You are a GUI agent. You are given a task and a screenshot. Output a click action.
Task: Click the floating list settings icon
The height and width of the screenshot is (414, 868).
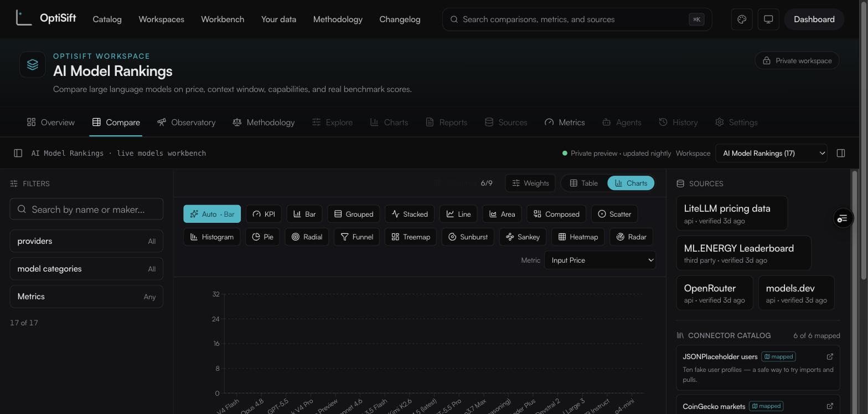pos(843,218)
